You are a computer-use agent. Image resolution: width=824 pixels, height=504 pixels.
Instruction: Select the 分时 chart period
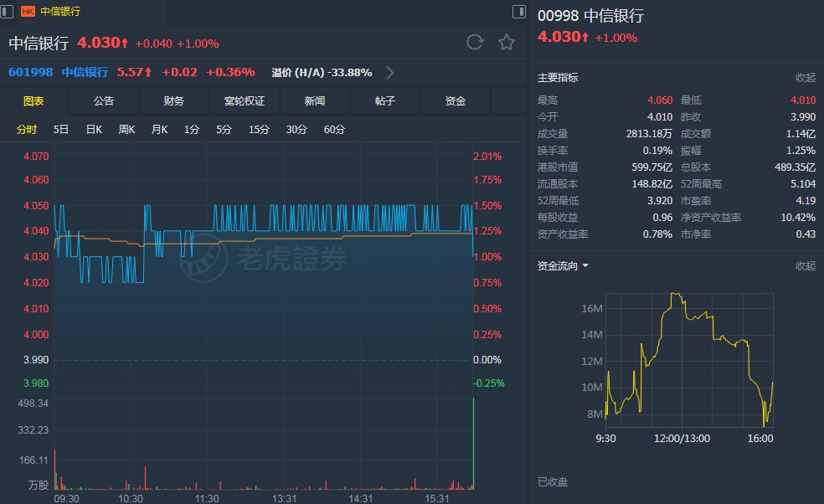[x=27, y=129]
